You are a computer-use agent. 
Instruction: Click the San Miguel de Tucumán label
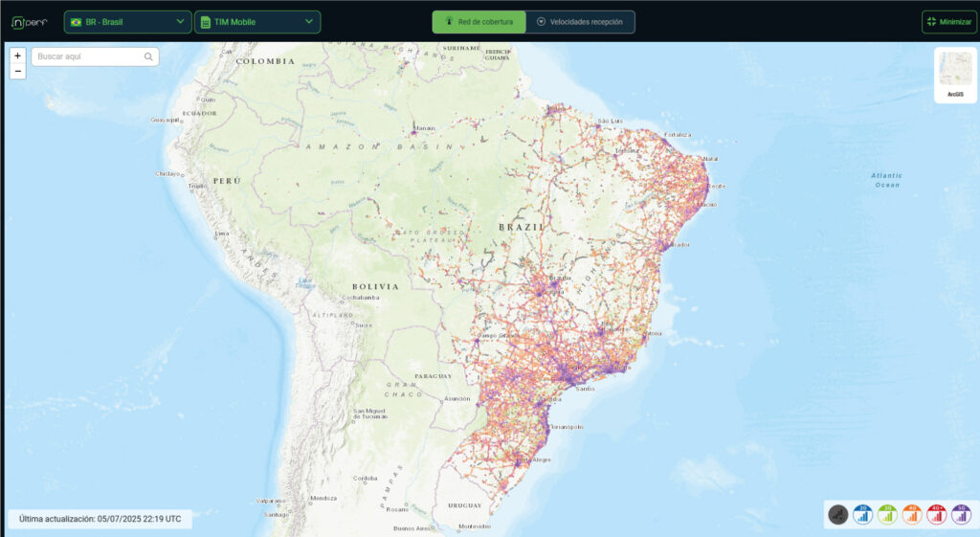[x=370, y=414]
